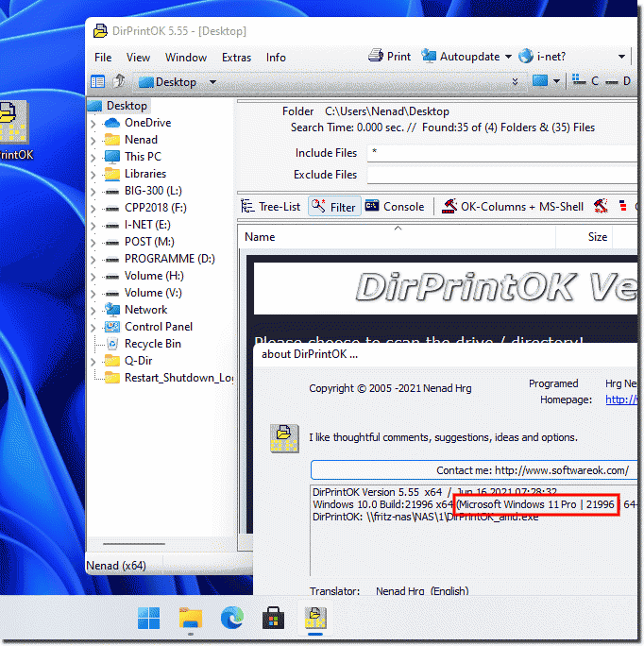Click the DirPrintOK title bar app icon

tap(100, 31)
